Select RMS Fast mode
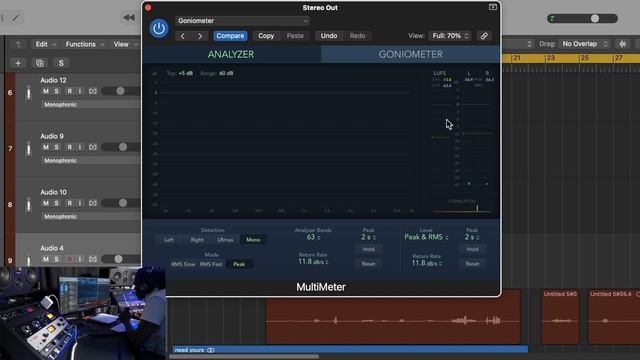This screenshot has height=360, width=640. point(211,264)
